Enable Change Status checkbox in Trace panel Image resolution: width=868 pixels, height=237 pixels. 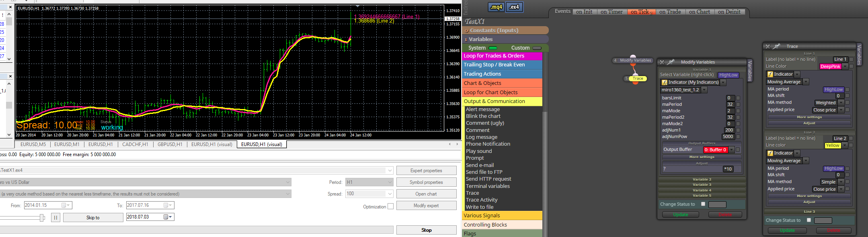[x=809, y=220]
